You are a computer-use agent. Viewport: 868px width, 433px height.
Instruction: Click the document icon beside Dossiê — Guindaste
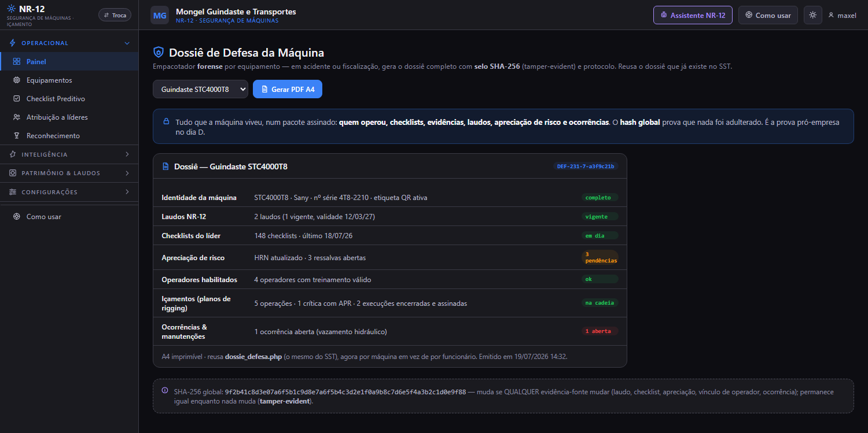[x=165, y=166]
